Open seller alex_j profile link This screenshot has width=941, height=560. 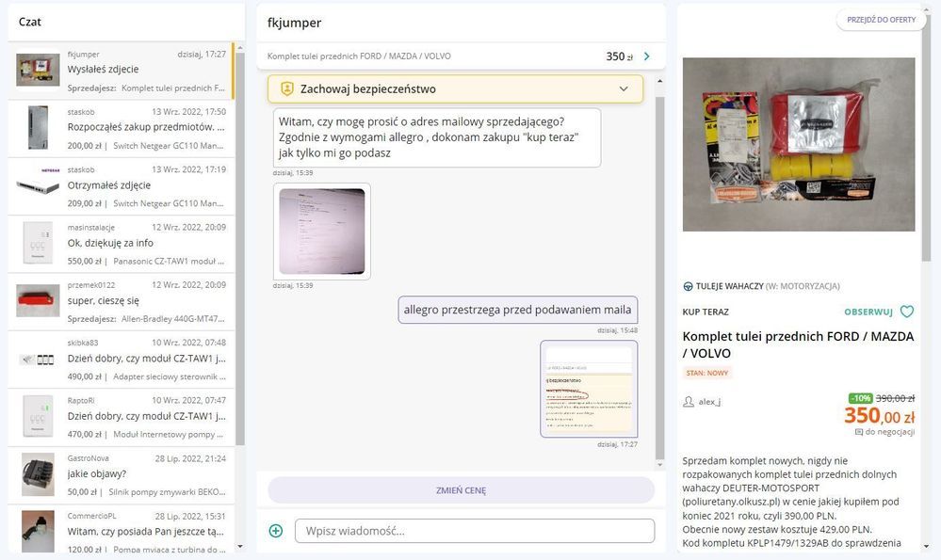click(709, 402)
